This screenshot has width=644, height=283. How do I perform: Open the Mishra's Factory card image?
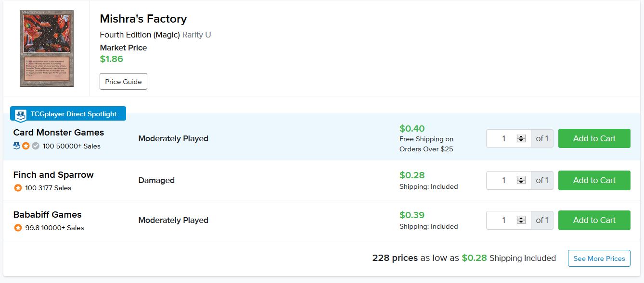[x=47, y=49]
